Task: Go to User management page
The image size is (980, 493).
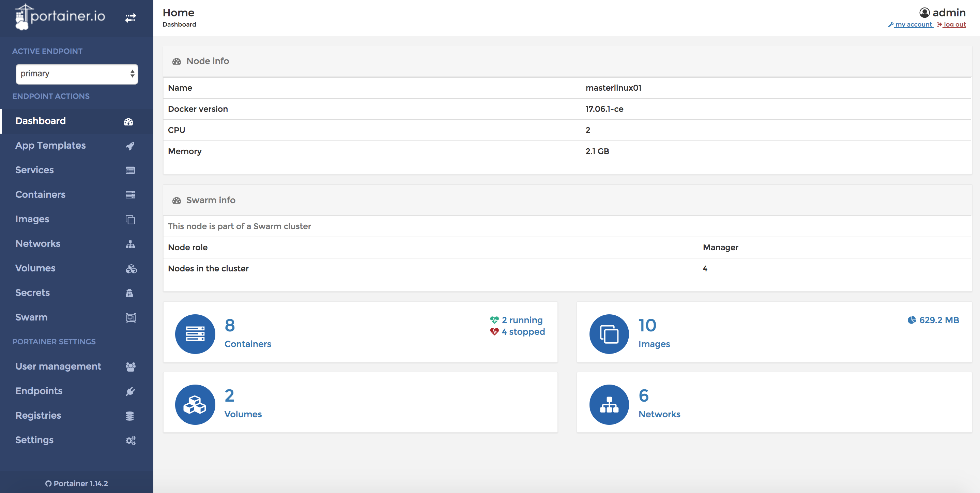Action: coord(58,366)
